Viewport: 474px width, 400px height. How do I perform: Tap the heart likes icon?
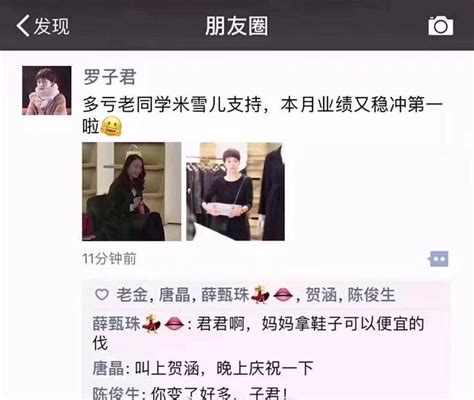click(x=102, y=295)
